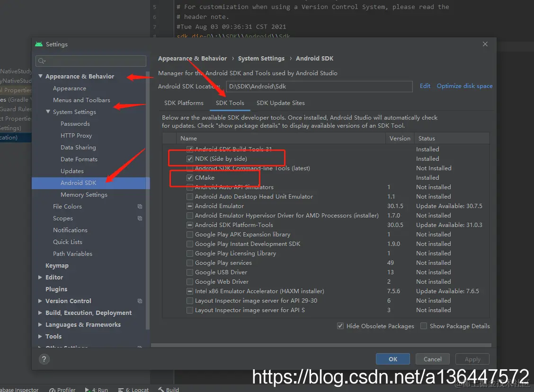Expand Languages & Frameworks node

point(40,325)
